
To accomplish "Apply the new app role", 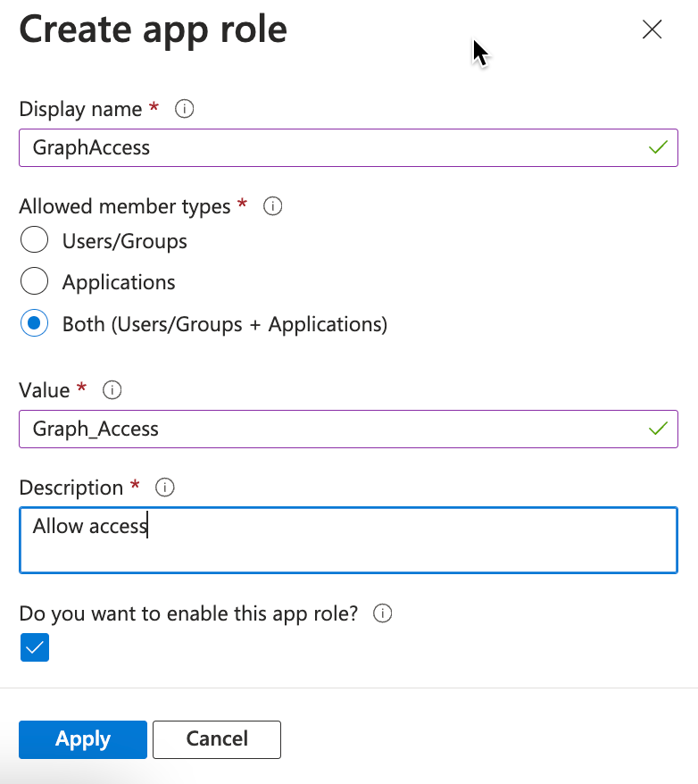I will tap(82, 739).
